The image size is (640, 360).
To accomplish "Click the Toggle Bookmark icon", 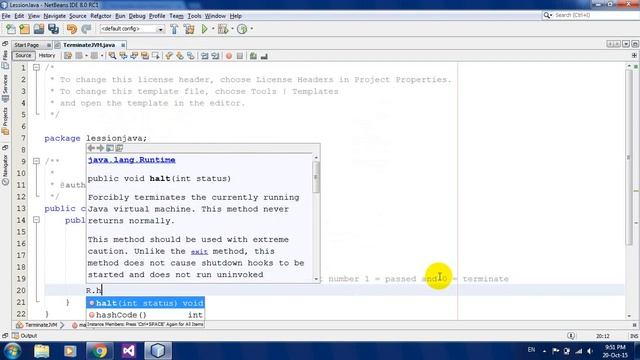I will pyautogui.click(x=191, y=56).
